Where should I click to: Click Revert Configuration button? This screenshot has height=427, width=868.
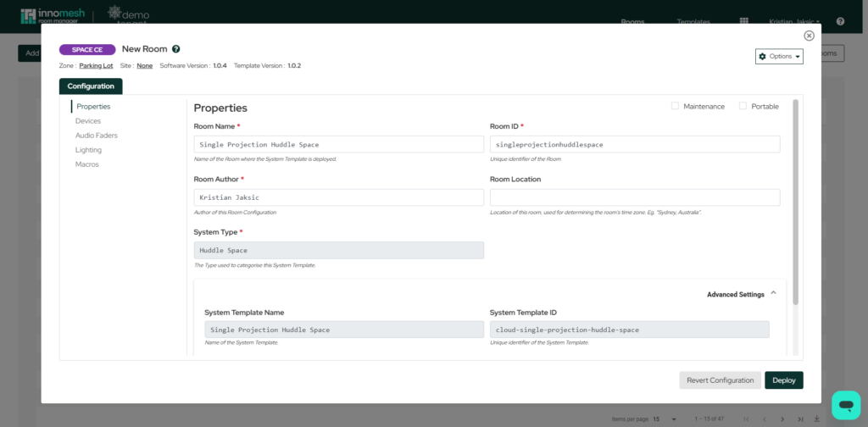(x=720, y=380)
